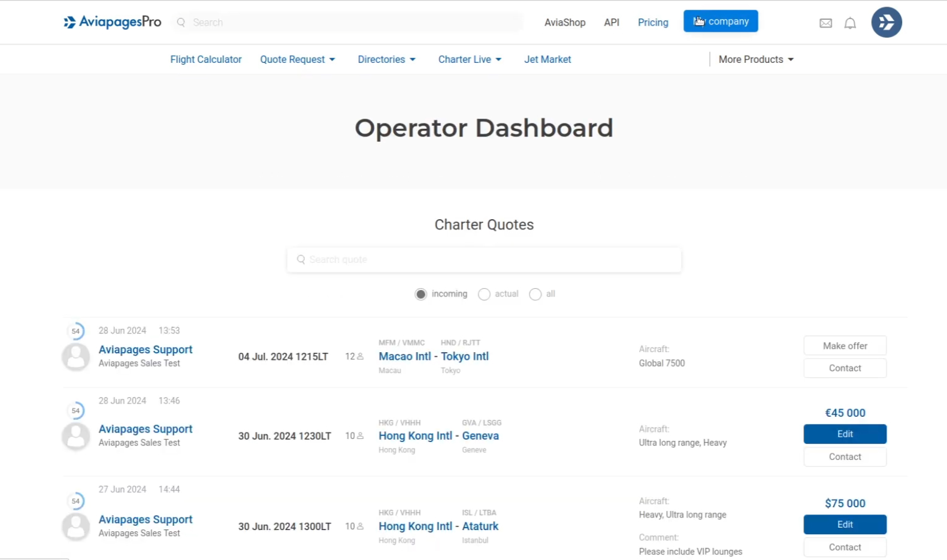
Task: Open Aviapages Support in the Ataturk row
Action: pyautogui.click(x=146, y=519)
